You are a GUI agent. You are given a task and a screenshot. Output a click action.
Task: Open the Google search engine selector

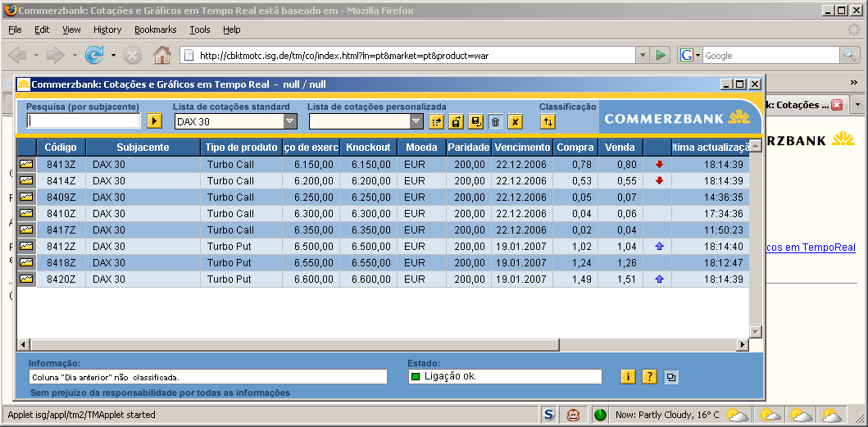[x=690, y=55]
